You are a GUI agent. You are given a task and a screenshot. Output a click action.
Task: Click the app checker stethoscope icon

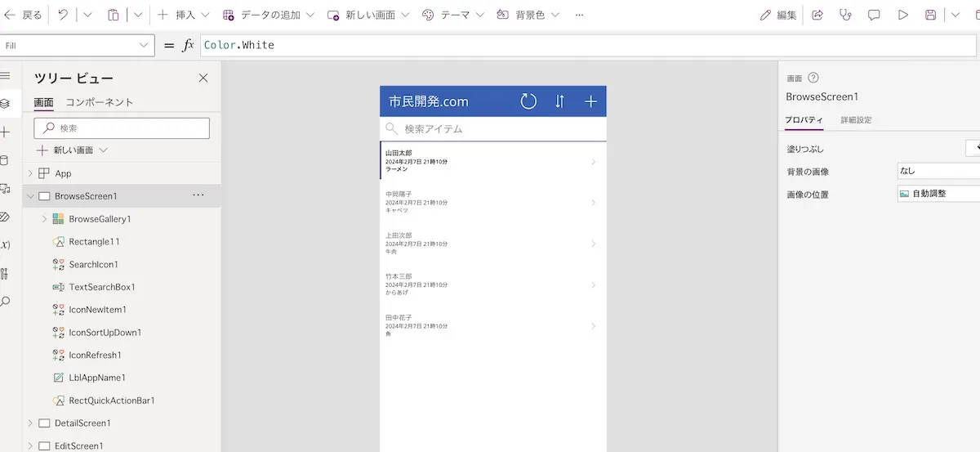tap(845, 15)
